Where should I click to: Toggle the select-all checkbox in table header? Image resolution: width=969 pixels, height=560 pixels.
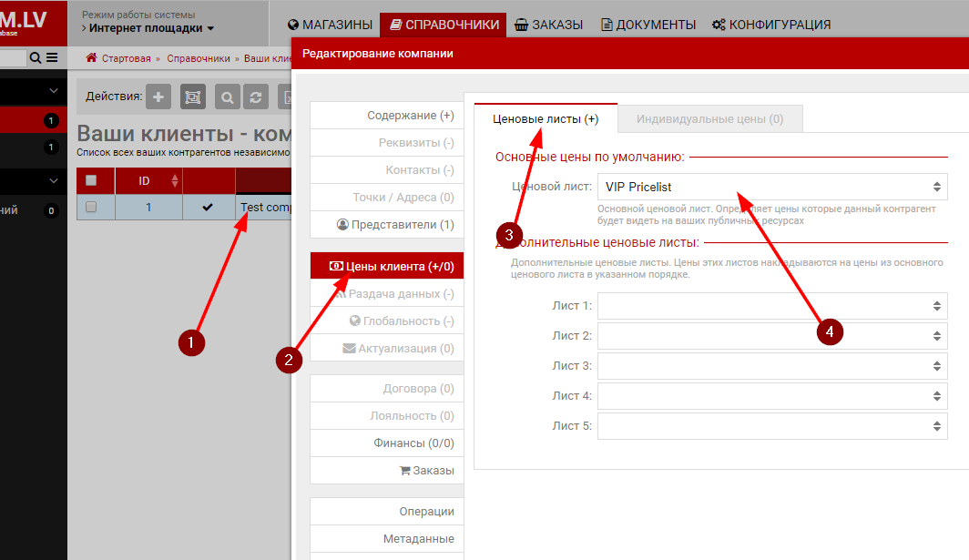[91, 180]
